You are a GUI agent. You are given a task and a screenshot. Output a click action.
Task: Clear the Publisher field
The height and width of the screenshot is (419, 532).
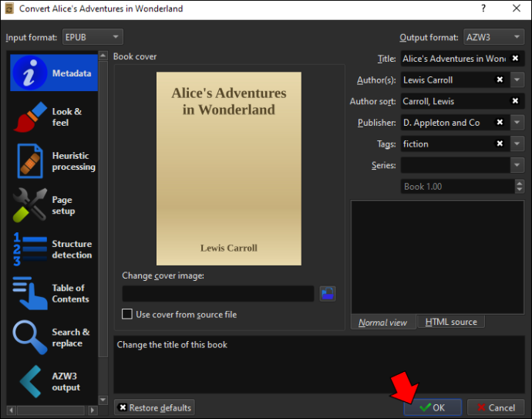(x=500, y=122)
